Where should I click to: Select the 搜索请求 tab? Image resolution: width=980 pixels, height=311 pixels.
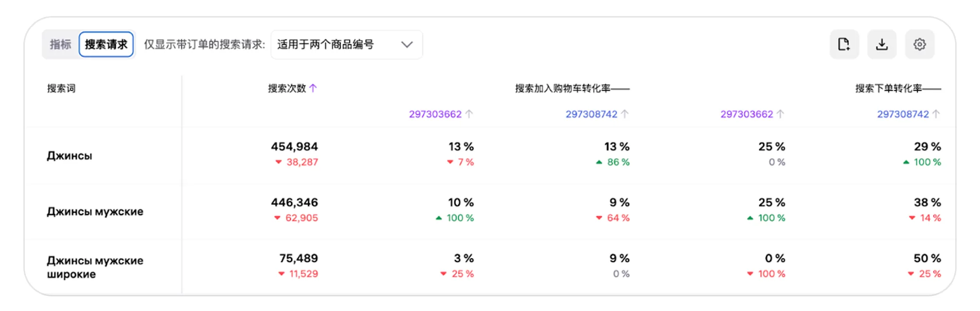106,44
